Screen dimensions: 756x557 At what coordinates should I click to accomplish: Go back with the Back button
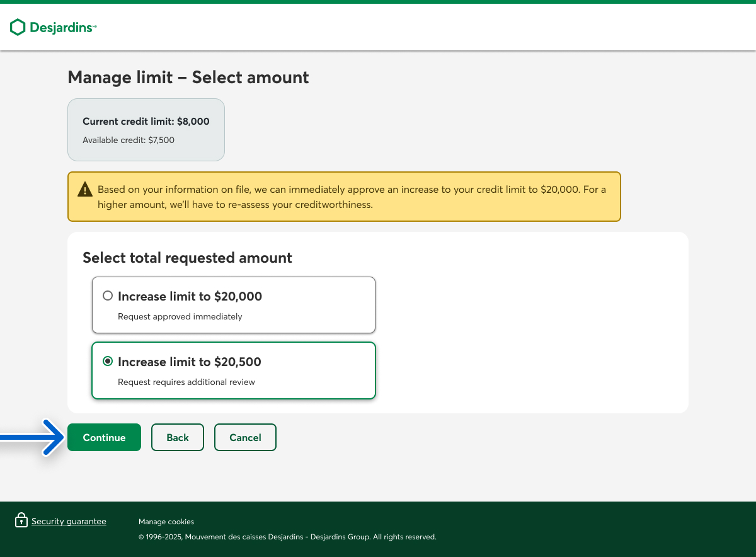178,437
